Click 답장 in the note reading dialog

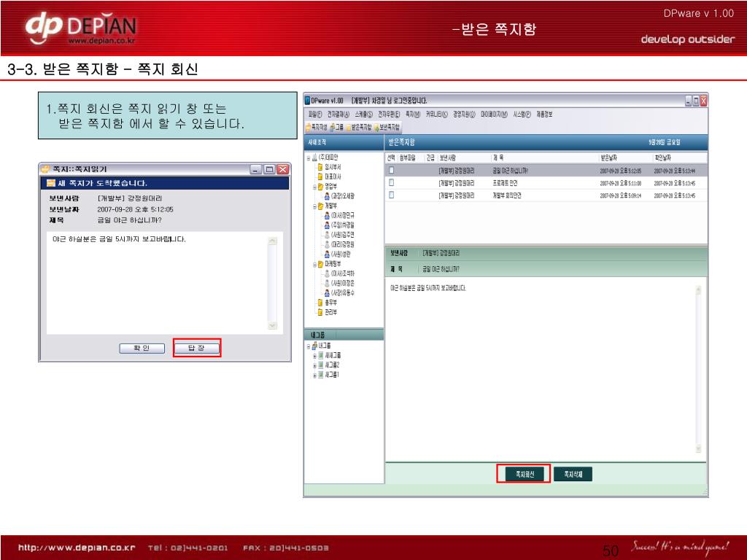point(197,348)
